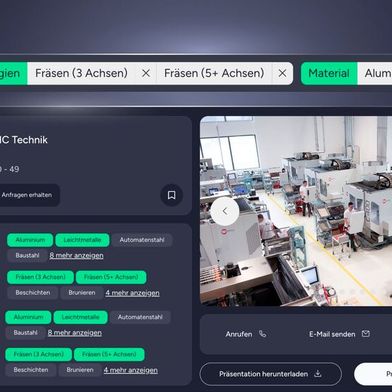Click E-Mail senden
The image size is (392, 392).
coord(339,334)
